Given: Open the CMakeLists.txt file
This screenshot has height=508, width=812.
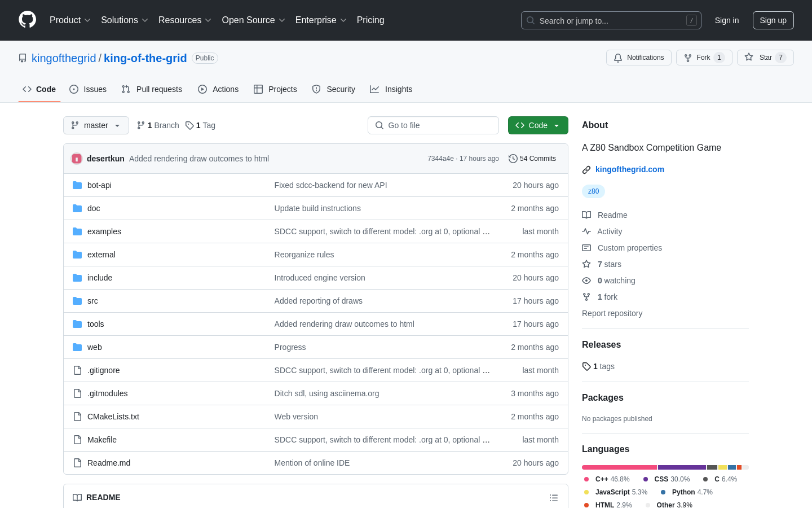Looking at the screenshot, I should (113, 417).
